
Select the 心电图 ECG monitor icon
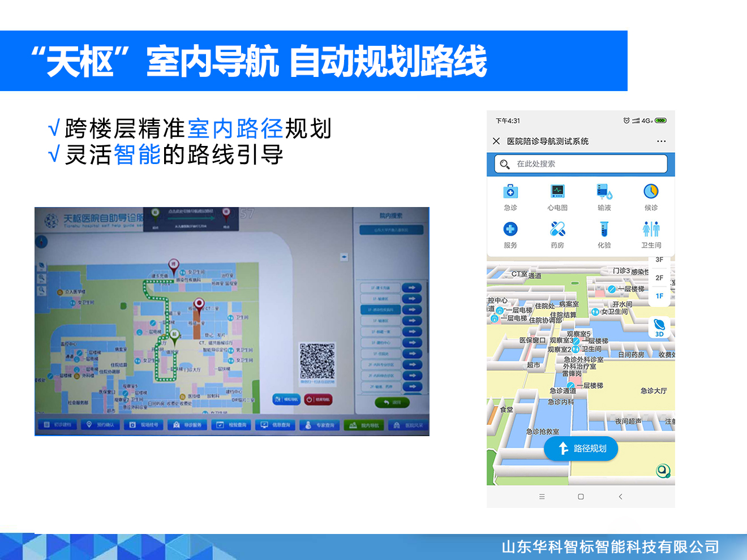tap(556, 192)
